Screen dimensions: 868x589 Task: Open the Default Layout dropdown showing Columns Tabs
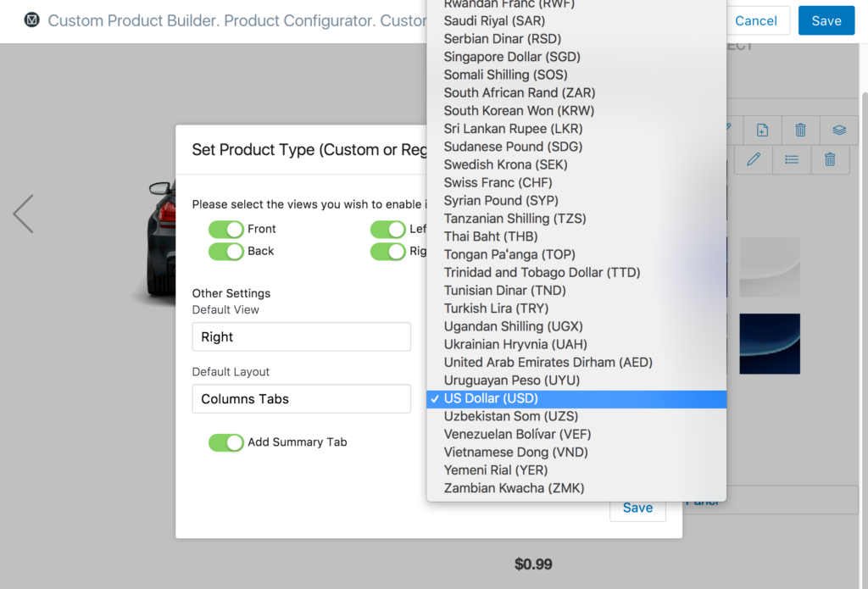pos(301,398)
